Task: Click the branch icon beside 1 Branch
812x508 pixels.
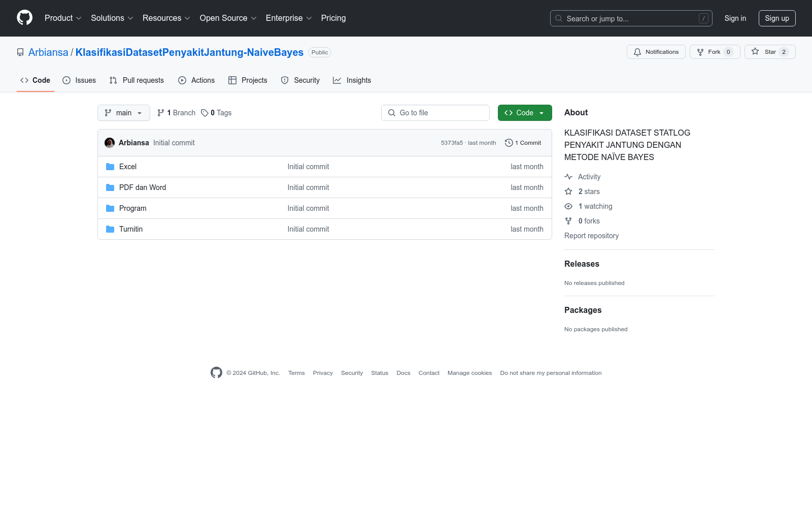Action: [161, 113]
